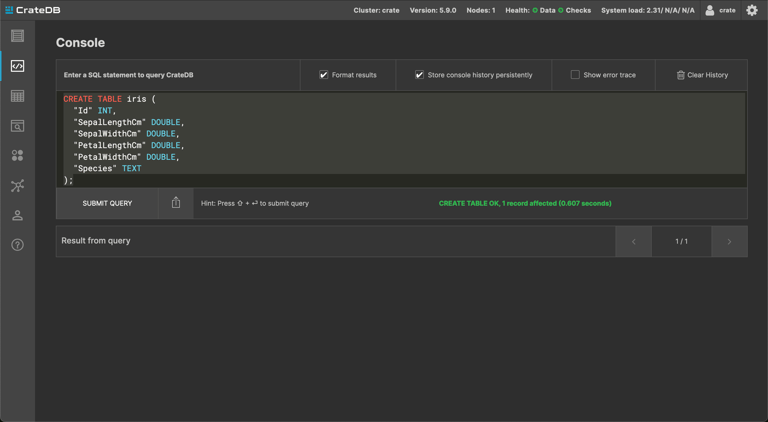Uncheck Store console history persistently

tap(419, 75)
